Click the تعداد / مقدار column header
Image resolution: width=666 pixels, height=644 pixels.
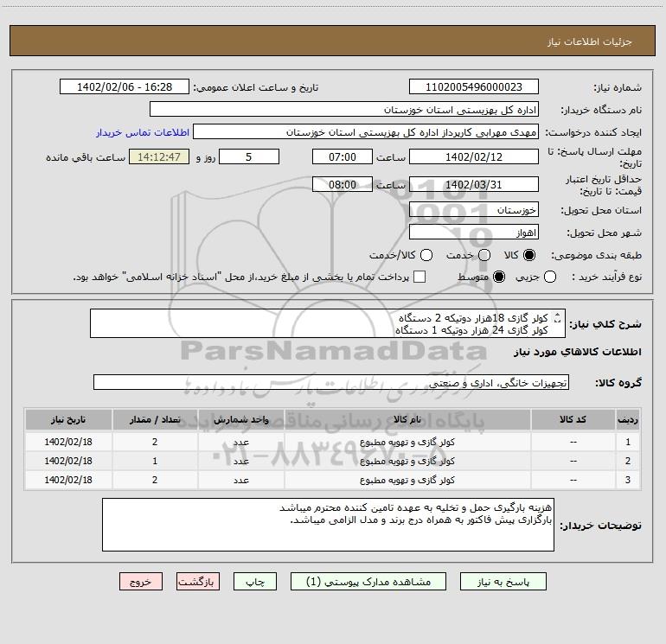pyautogui.click(x=155, y=420)
